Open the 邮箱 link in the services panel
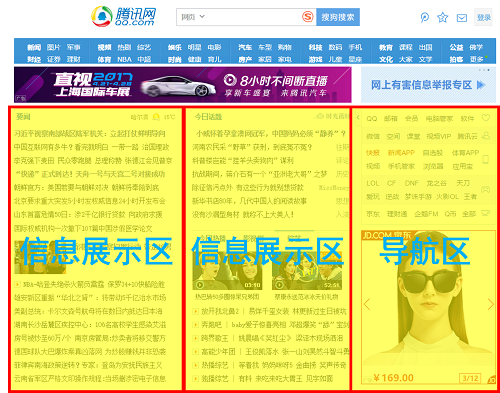 391,118
